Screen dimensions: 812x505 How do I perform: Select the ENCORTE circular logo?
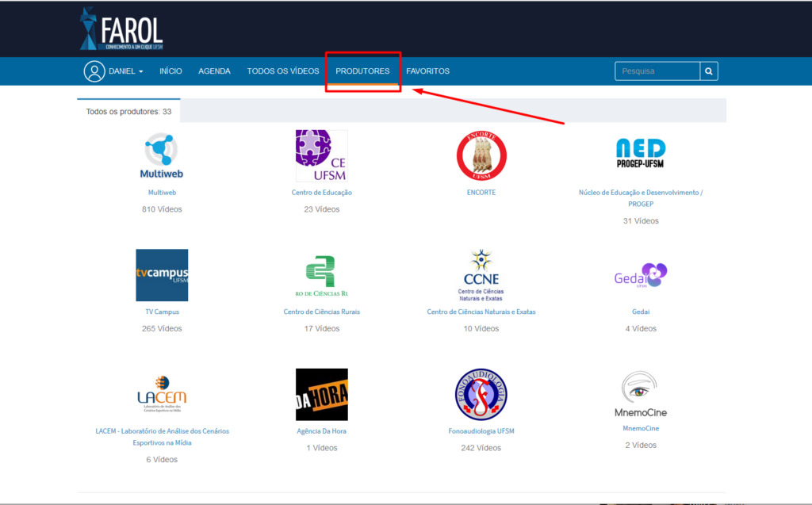(481, 155)
